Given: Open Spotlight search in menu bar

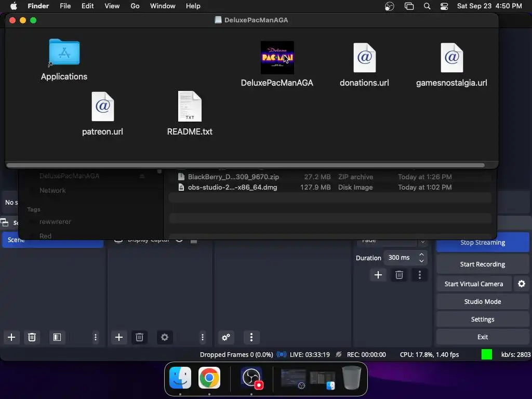Looking at the screenshot, I should point(427,6).
